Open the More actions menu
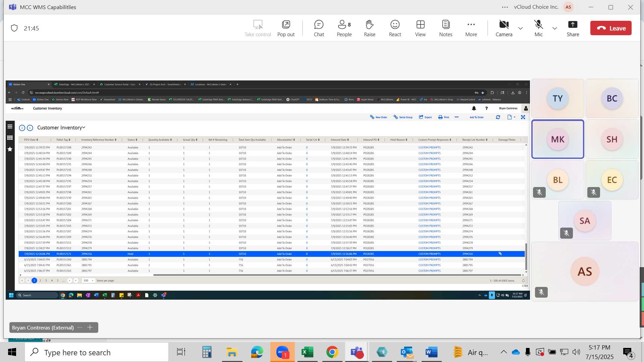Image resolution: width=644 pixels, height=362 pixels. click(x=471, y=28)
